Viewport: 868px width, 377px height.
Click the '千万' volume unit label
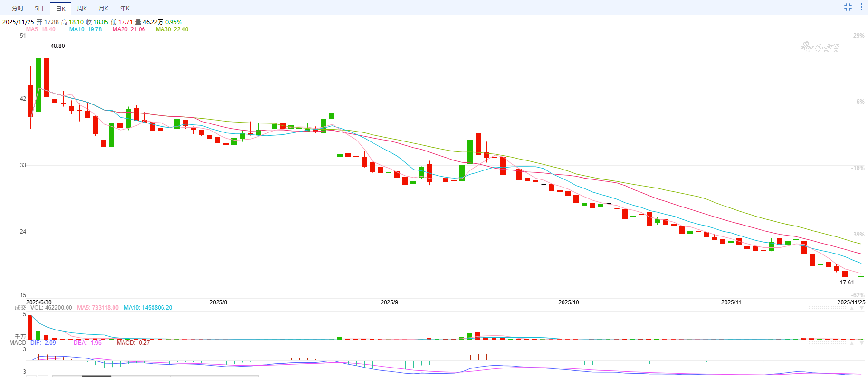(x=20, y=337)
